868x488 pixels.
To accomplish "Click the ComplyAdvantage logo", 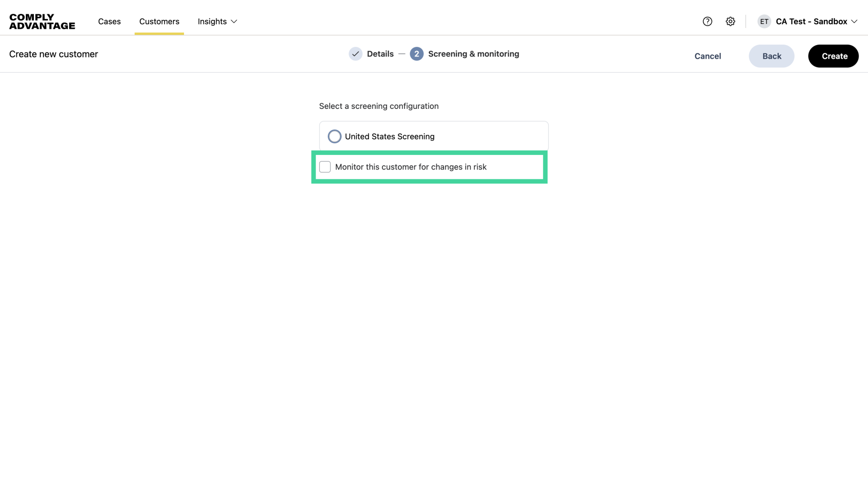I will click(x=42, y=22).
